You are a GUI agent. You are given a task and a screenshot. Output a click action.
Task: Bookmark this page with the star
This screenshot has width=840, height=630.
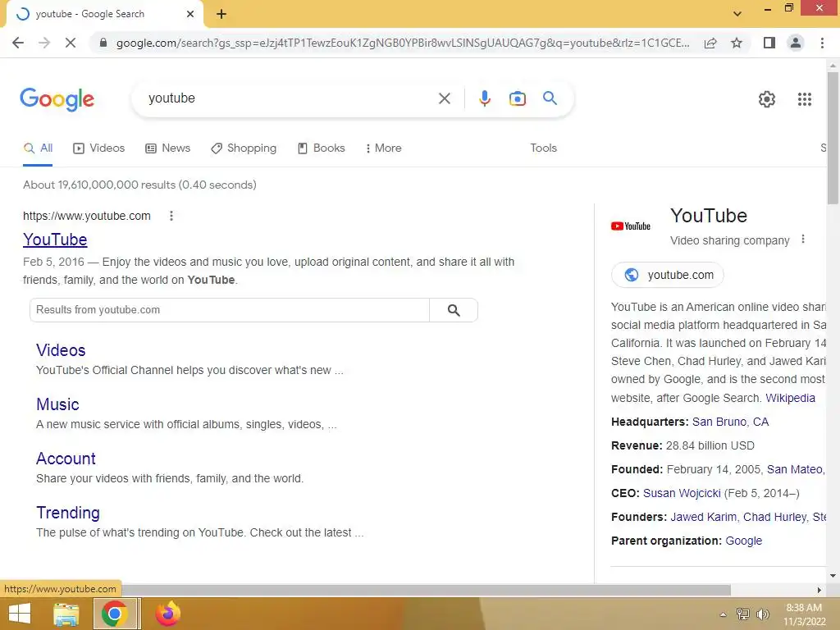pos(737,43)
